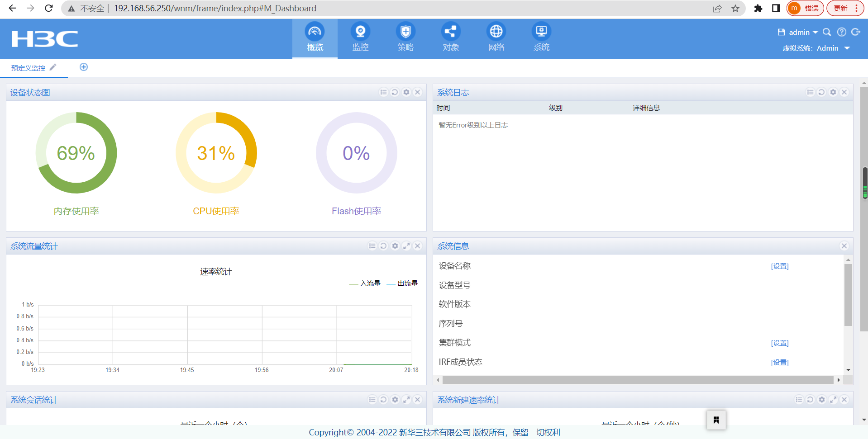The width and height of the screenshot is (868, 439).
Task: Open the 对象 objects menu
Action: [x=451, y=38]
